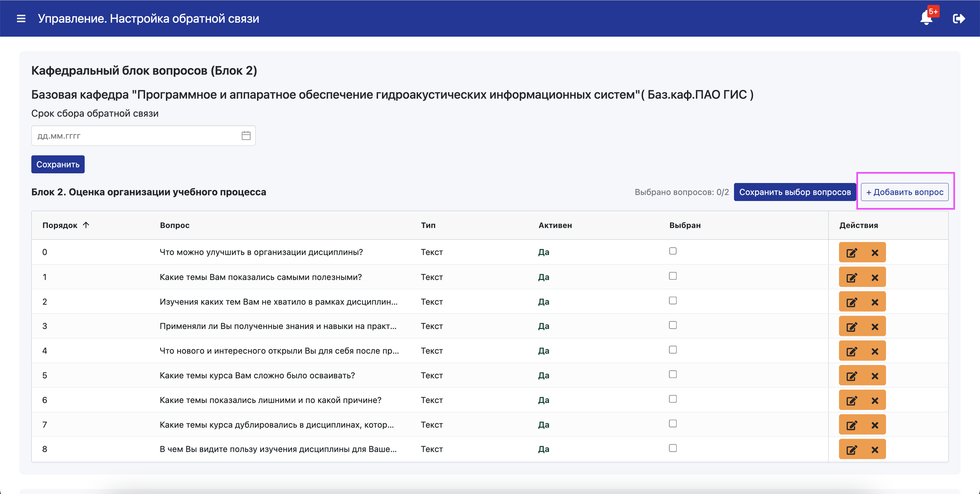Click the Действия column header

[x=859, y=225]
